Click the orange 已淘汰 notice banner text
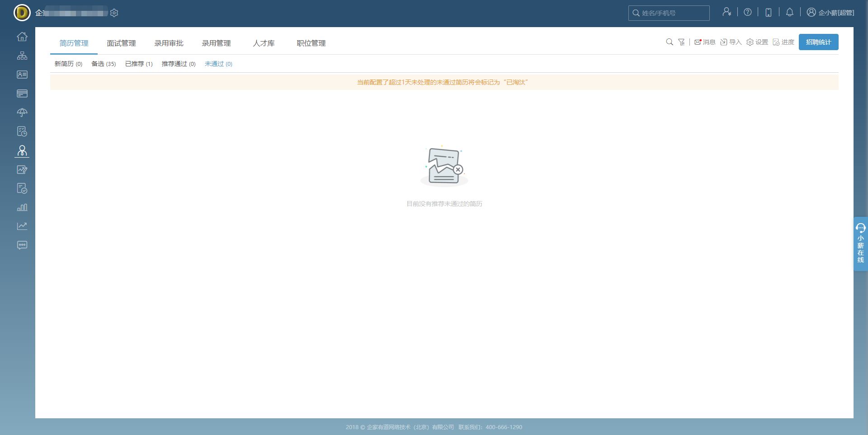The width and height of the screenshot is (868, 435). [443, 82]
